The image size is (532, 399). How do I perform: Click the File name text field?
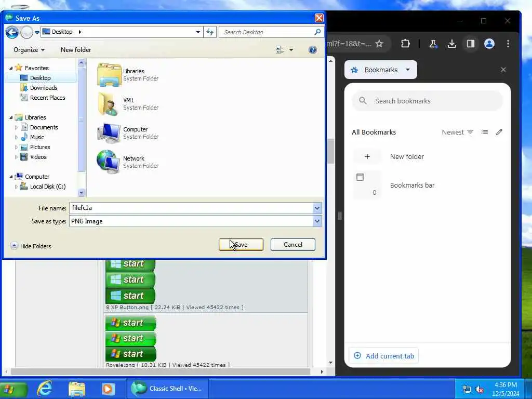(191, 208)
